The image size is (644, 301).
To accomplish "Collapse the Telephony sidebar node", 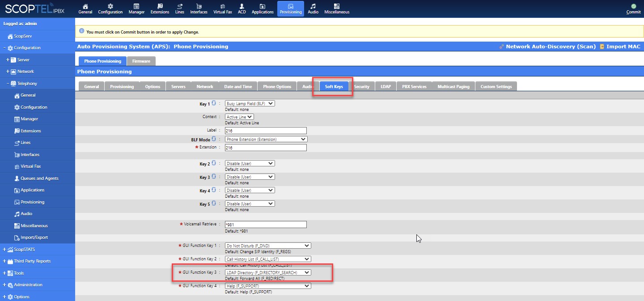I will 8,83.
